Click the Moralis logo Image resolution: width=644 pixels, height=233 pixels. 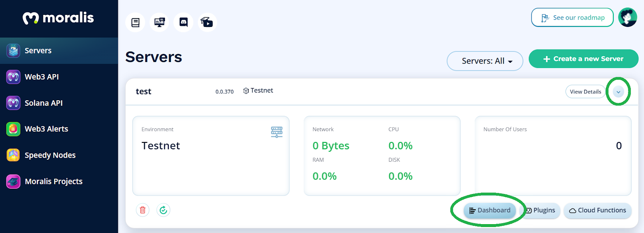[x=58, y=18]
